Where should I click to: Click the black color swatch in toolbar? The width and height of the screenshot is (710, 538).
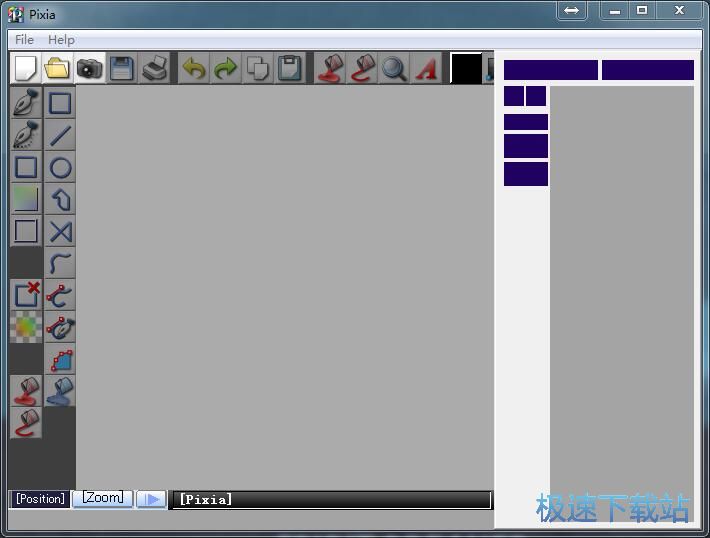coord(466,68)
